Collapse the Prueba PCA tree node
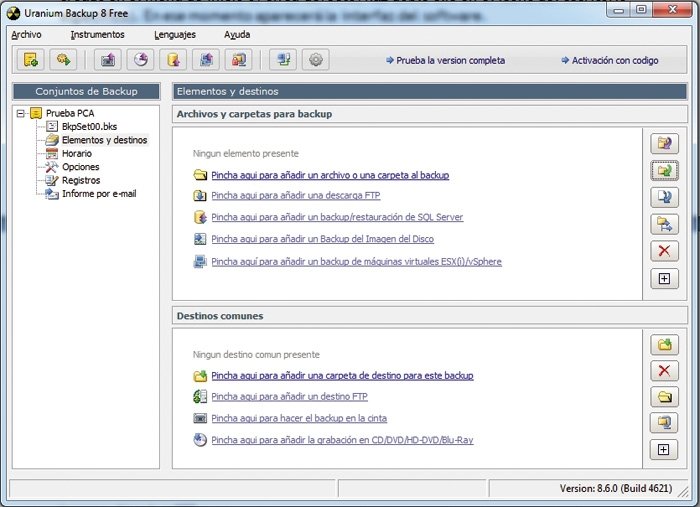Viewport: 700px width, 507px height. click(21, 113)
